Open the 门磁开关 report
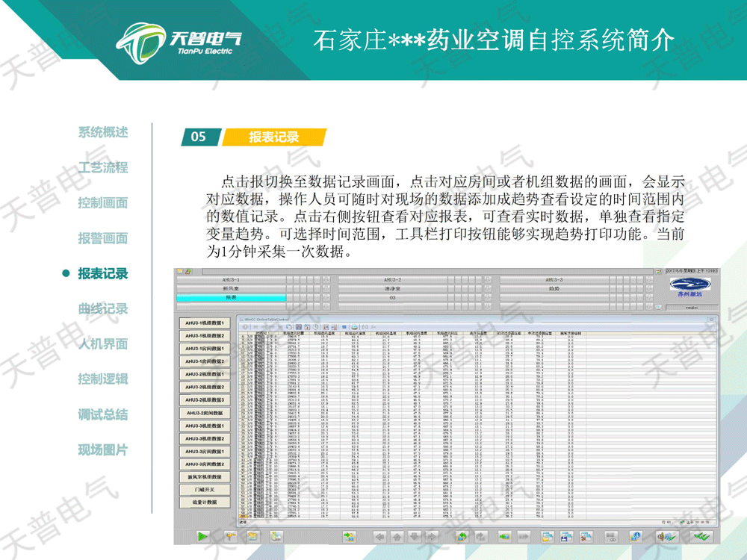The image size is (747, 560). point(205,490)
